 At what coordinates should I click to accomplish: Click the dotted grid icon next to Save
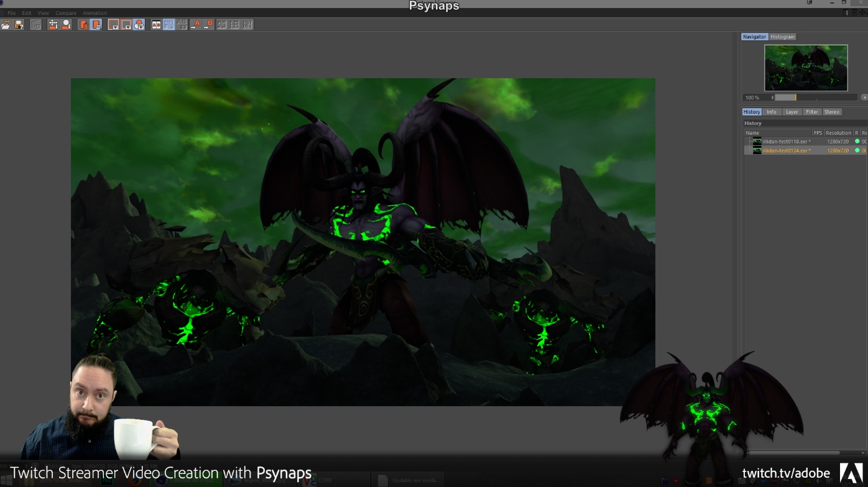[x=36, y=25]
